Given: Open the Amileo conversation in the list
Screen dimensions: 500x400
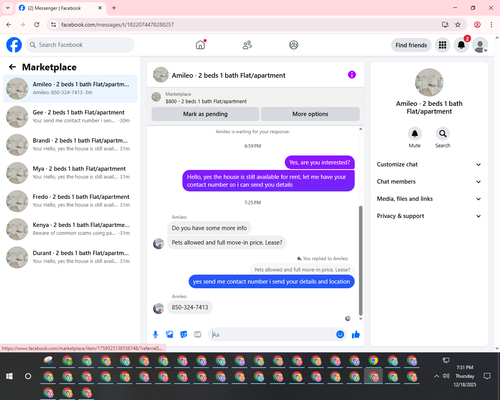Looking at the screenshot, I should click(x=70, y=89).
